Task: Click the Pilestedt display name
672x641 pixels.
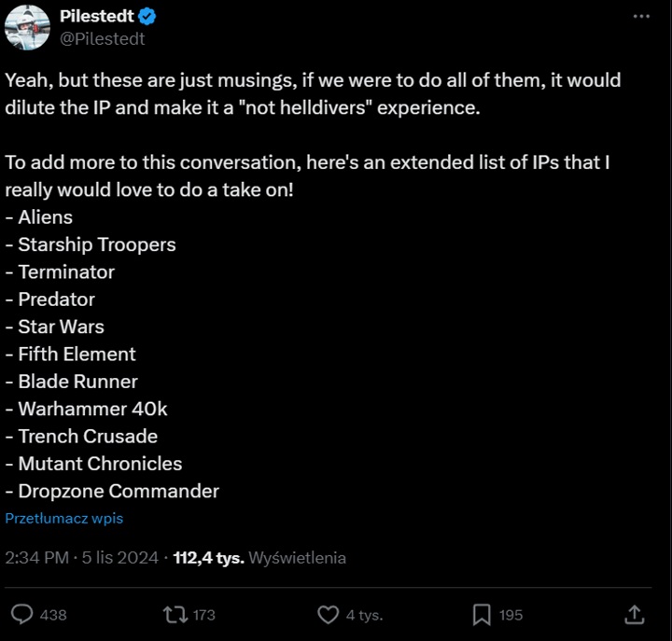Action: tap(97, 17)
